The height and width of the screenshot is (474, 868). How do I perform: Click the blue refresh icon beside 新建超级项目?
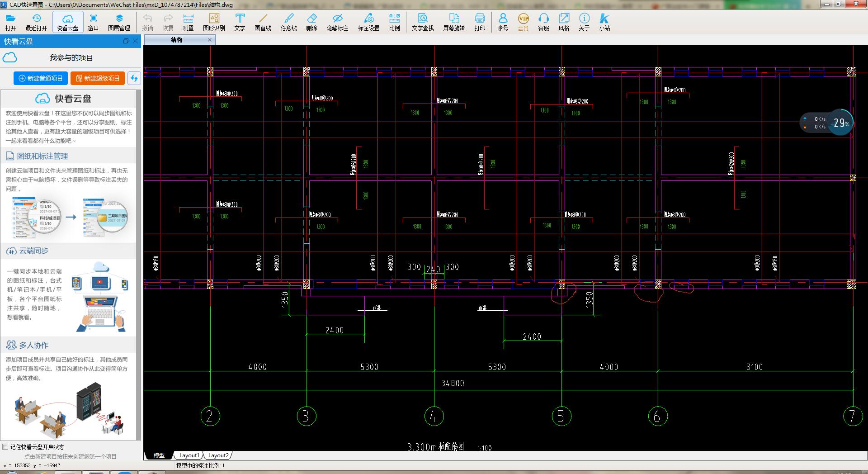click(134, 78)
